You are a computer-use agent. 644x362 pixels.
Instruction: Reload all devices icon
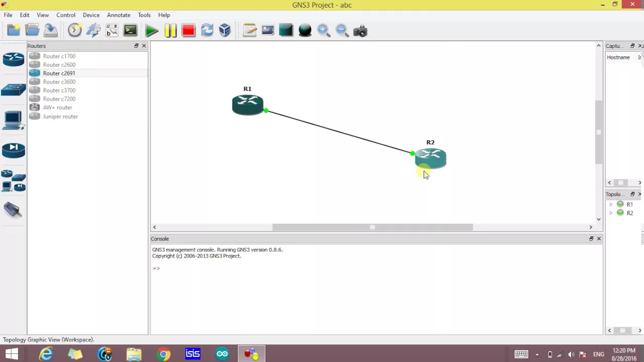(207, 31)
